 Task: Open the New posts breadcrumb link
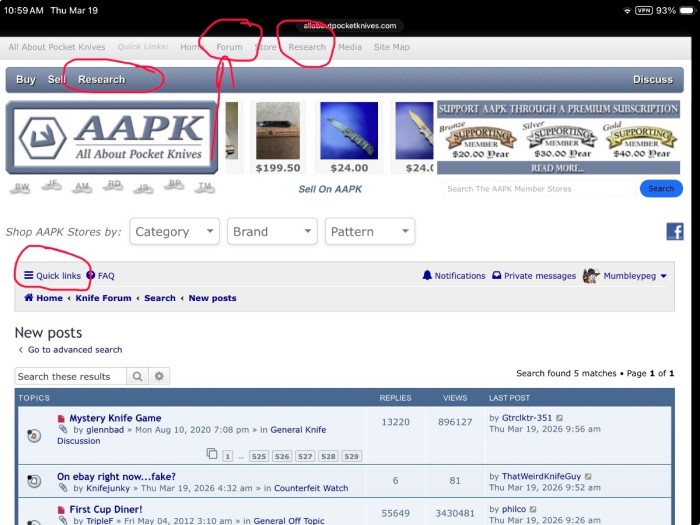coord(212,298)
